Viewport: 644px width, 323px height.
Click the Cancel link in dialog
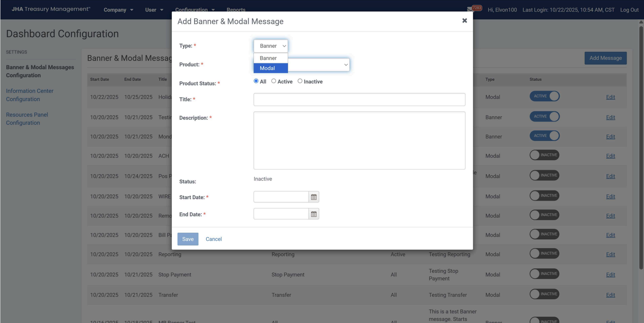[x=213, y=239]
